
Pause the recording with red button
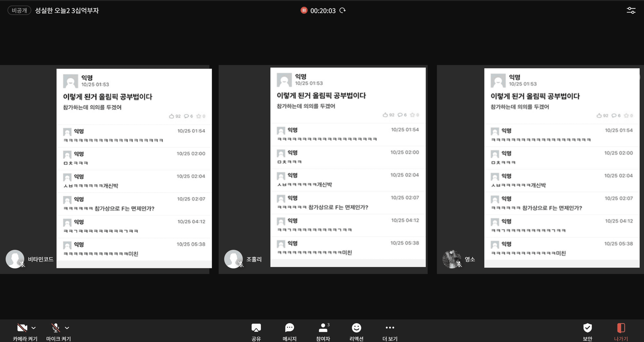pos(304,10)
